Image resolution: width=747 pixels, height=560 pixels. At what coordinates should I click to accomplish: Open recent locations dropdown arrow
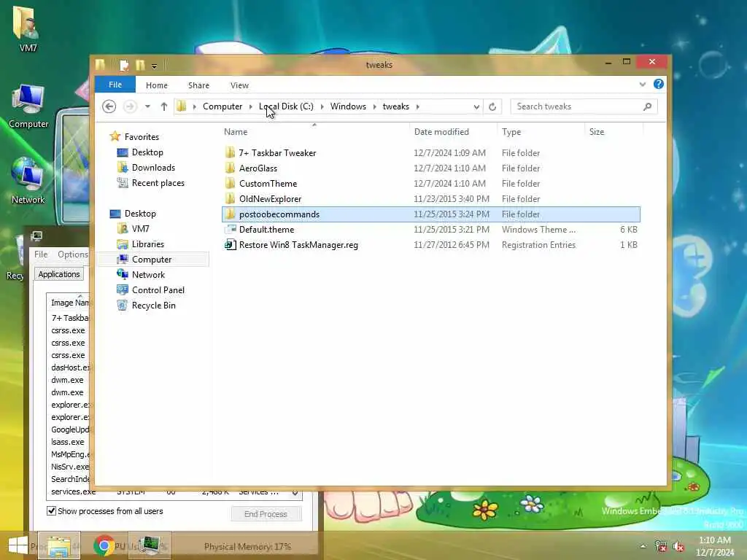(x=147, y=106)
